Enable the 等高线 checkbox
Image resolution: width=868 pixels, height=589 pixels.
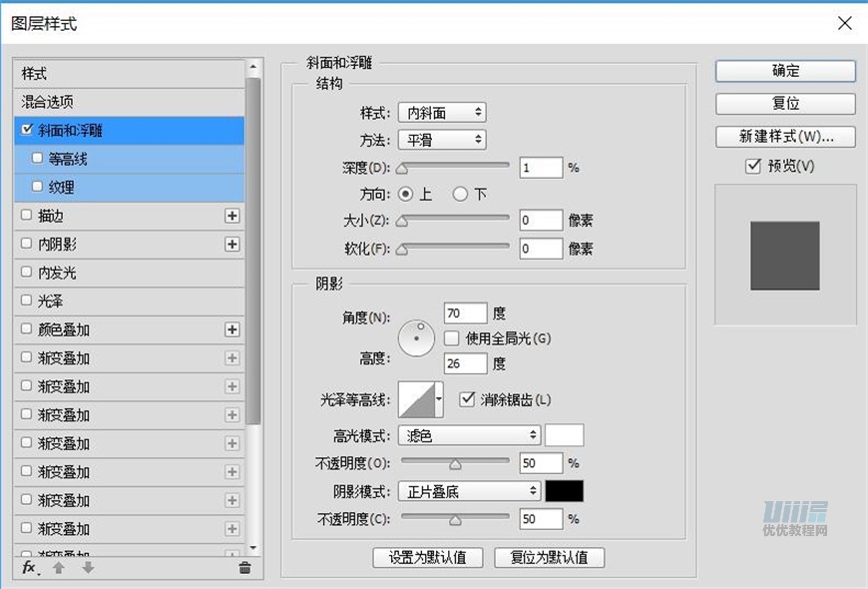[38, 158]
